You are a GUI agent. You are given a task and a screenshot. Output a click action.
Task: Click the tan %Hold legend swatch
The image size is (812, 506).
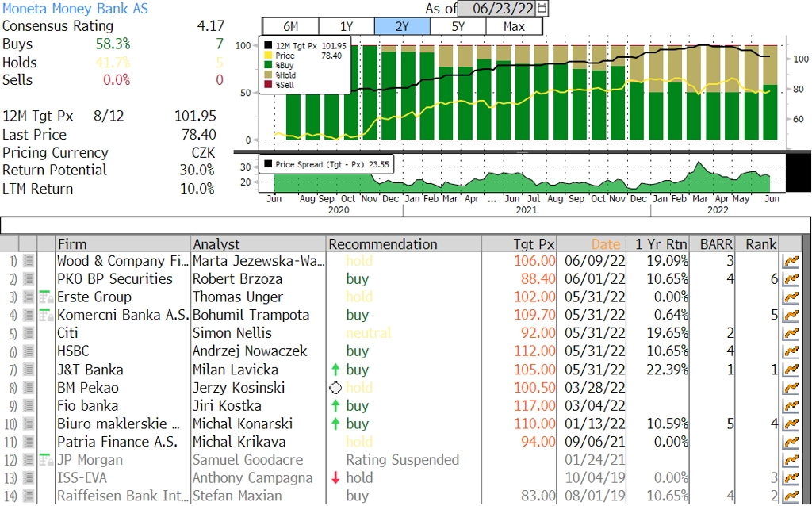(x=268, y=75)
